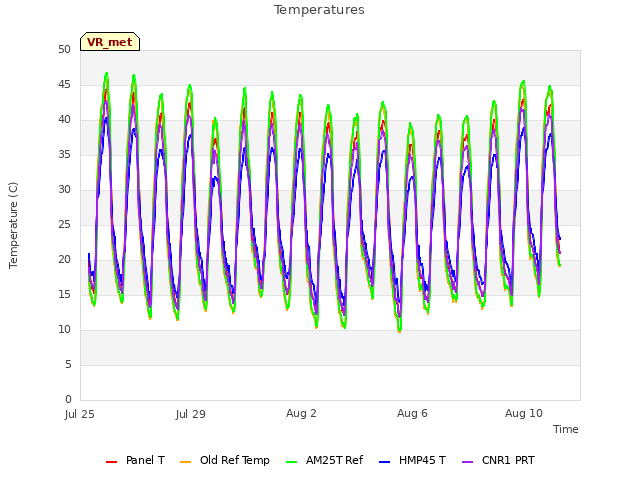Click the 5 y-axis tick label
Screen dimensions: 640x480
click(x=68, y=364)
